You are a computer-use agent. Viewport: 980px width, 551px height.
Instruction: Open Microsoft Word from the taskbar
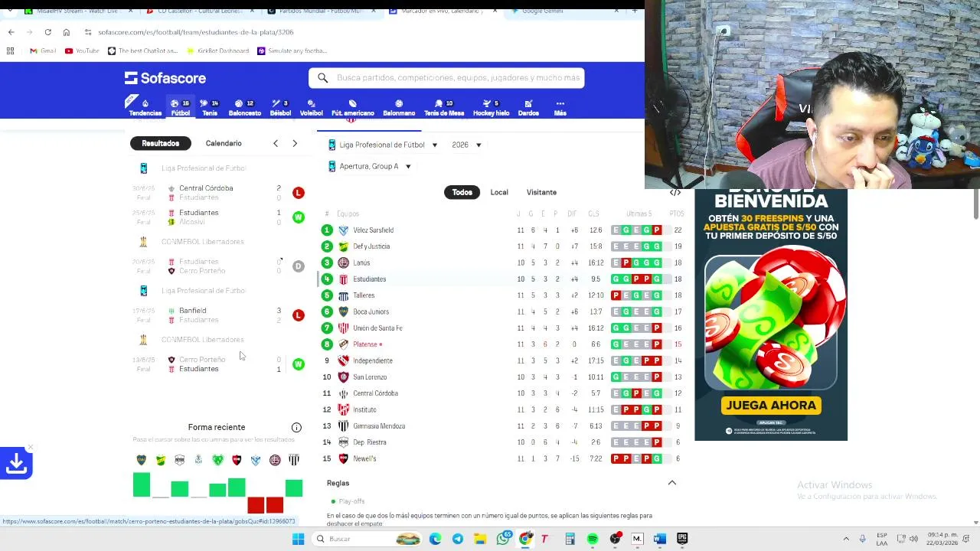pos(660,539)
